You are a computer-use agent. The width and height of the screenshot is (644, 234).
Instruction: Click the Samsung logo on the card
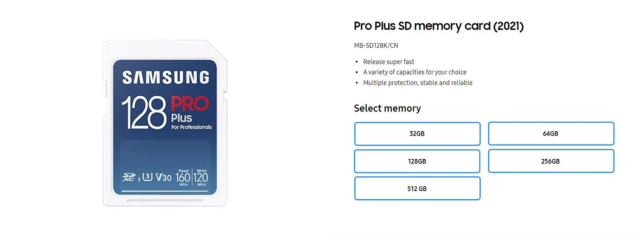point(165,77)
